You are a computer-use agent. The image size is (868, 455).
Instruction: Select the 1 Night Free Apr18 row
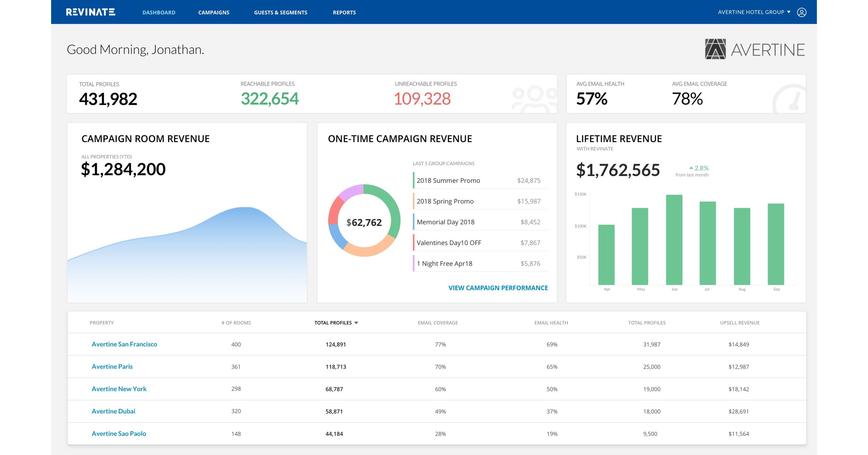tap(480, 264)
